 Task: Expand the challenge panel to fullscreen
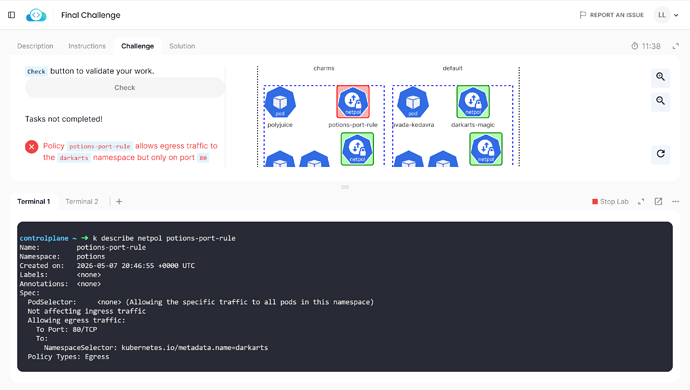coord(675,46)
